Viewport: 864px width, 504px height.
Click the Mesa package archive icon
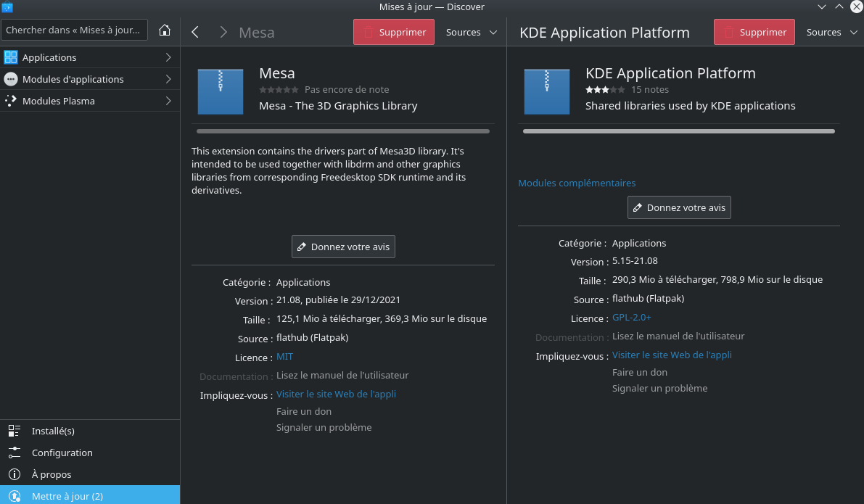[x=221, y=91]
